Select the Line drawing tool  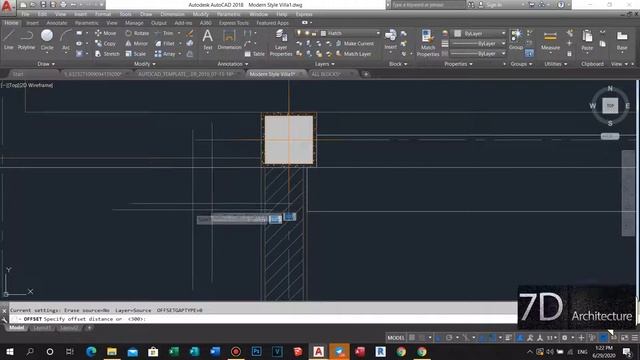9,40
